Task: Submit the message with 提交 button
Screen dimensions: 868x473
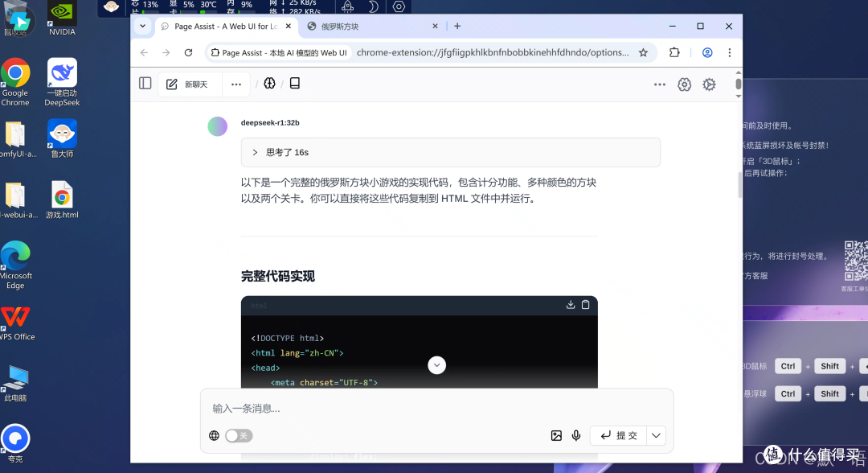Action: click(619, 436)
